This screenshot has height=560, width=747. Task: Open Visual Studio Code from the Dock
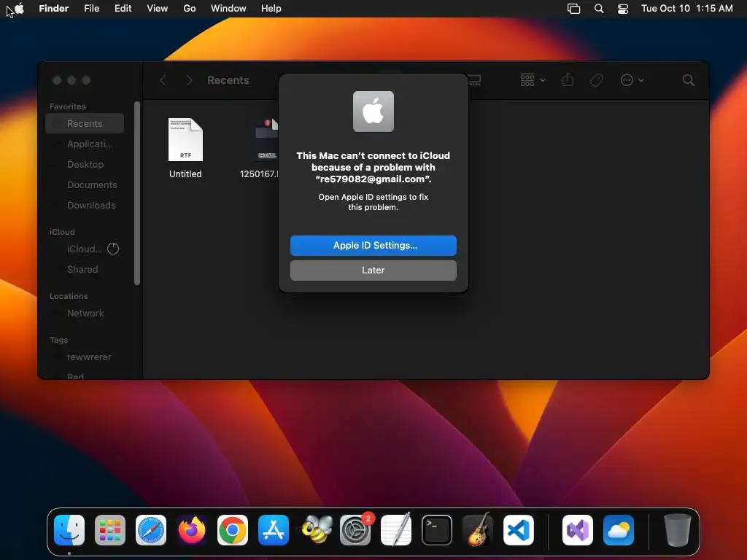[x=519, y=530]
